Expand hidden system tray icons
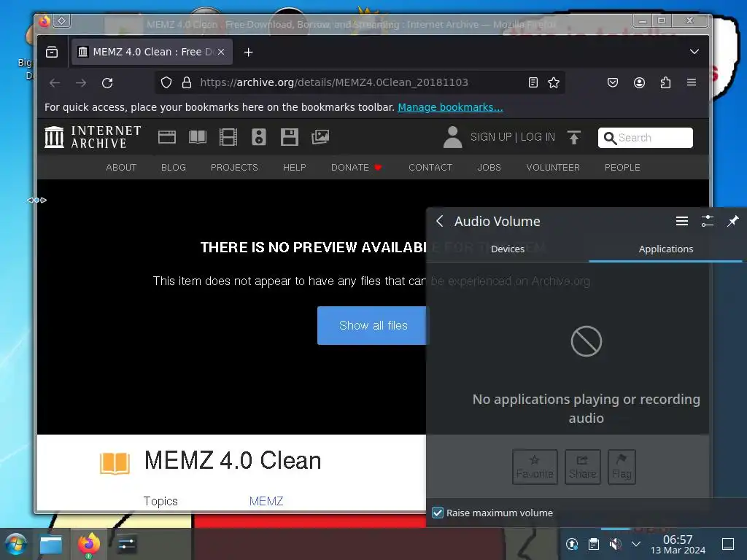The height and width of the screenshot is (560, 747). pos(636,544)
